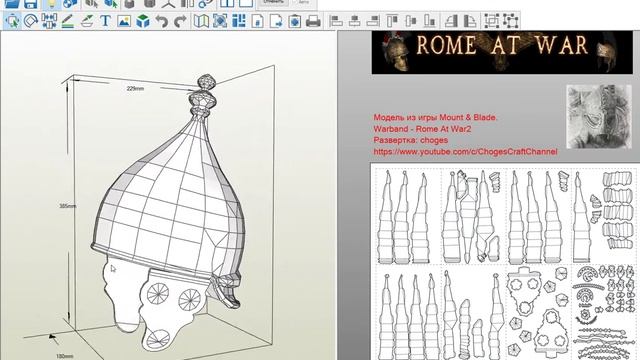Select the text 'Развертка: choges'

tap(411, 140)
